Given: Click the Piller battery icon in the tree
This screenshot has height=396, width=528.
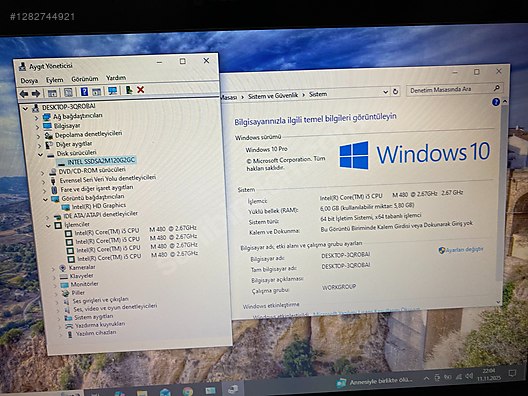Looking at the screenshot, I should coord(65,293).
